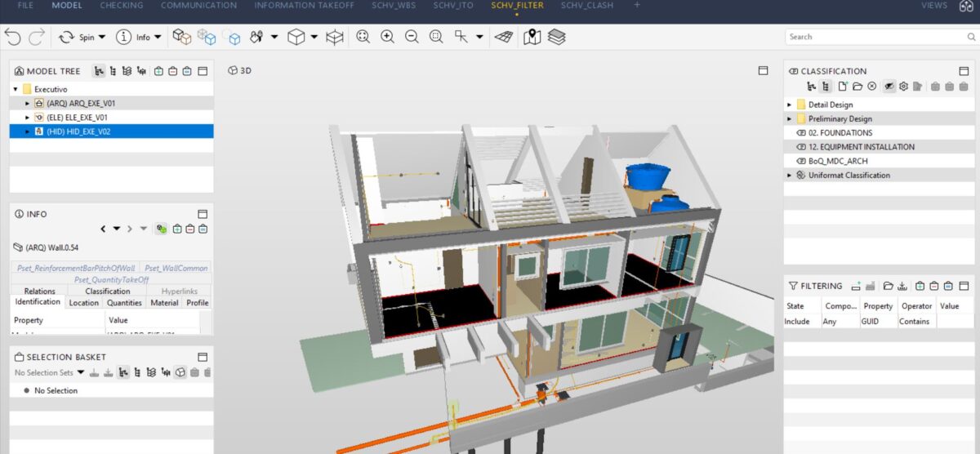The height and width of the screenshot is (454, 980).
Task: Click the Zoom In magnifier icon
Action: (x=387, y=37)
